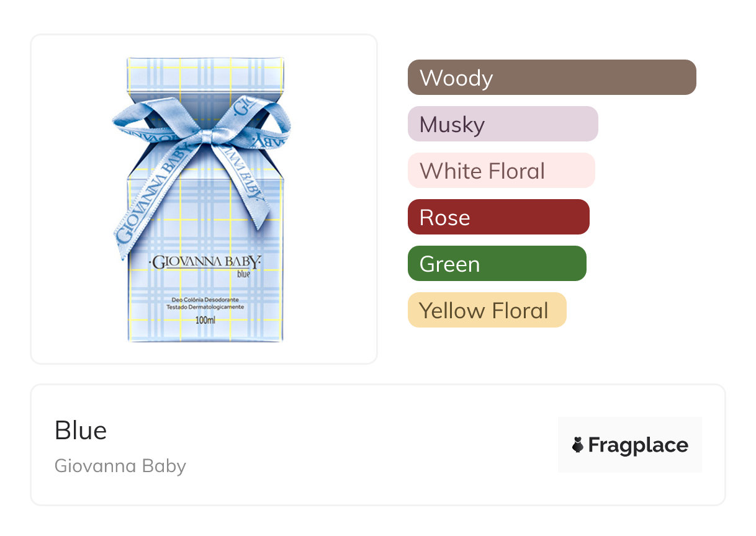Click the White Floral accord bar
Image resolution: width=756 pixels, height=536 pixels.
(x=501, y=171)
